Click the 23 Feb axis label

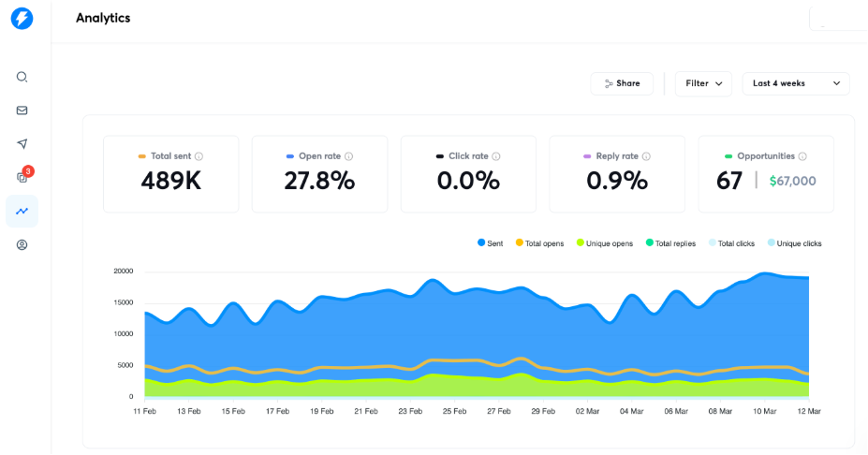pos(410,411)
